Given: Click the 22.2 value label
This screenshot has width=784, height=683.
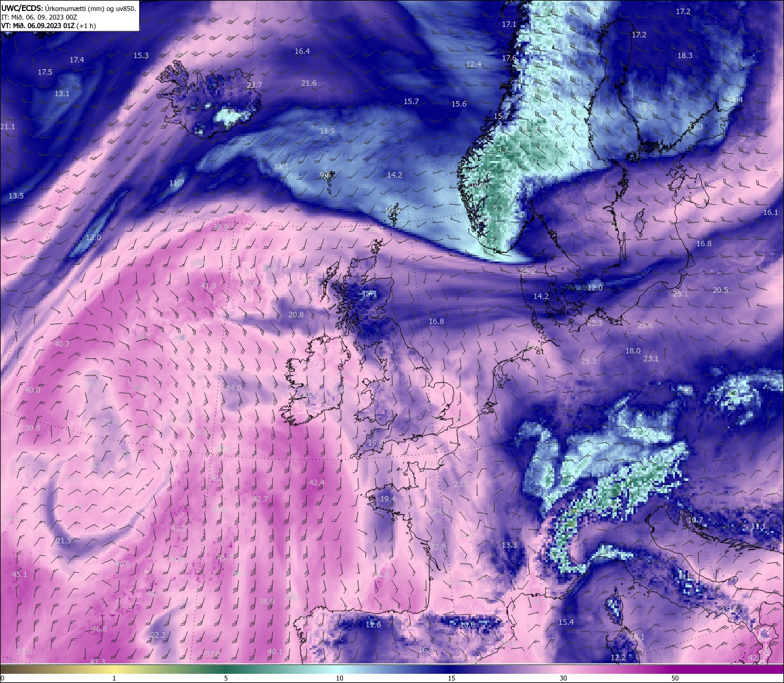Looking at the screenshot, I should pyautogui.click(x=158, y=635).
